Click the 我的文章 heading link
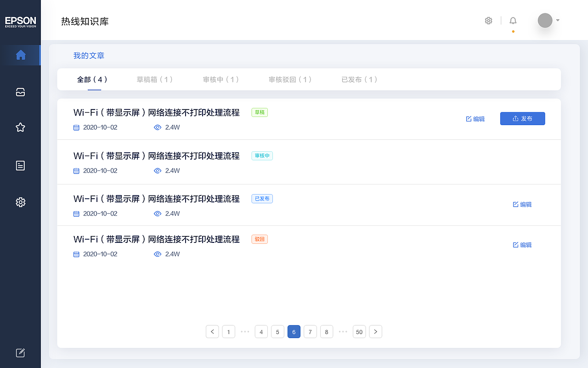 [89, 55]
